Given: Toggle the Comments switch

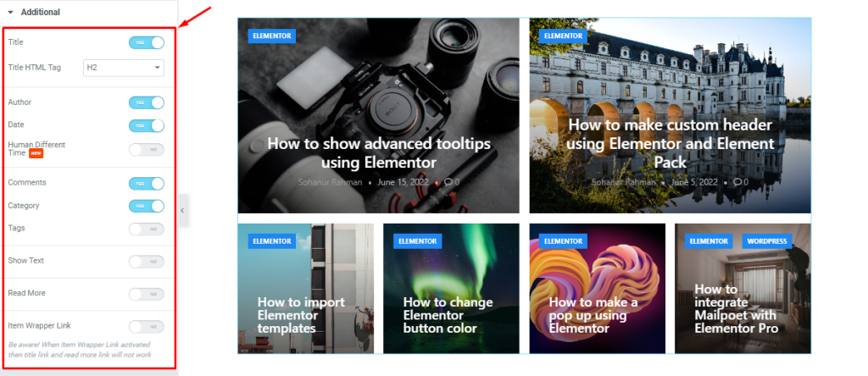Looking at the screenshot, I should 147,184.
